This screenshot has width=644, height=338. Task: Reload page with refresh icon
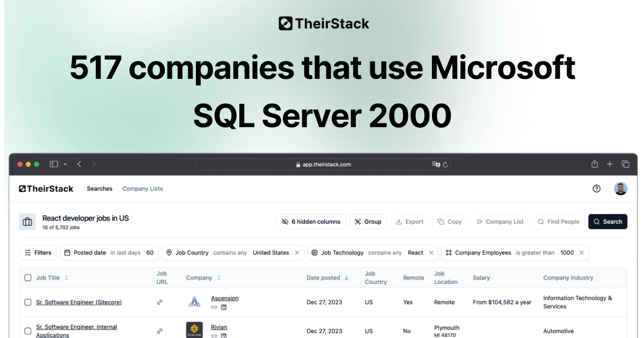click(445, 165)
